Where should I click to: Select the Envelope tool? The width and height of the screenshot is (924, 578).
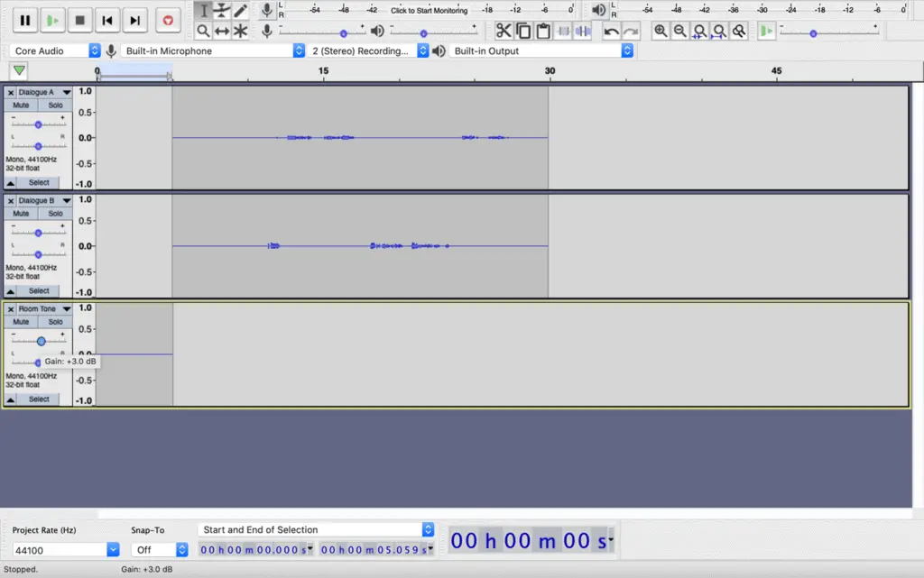click(222, 11)
